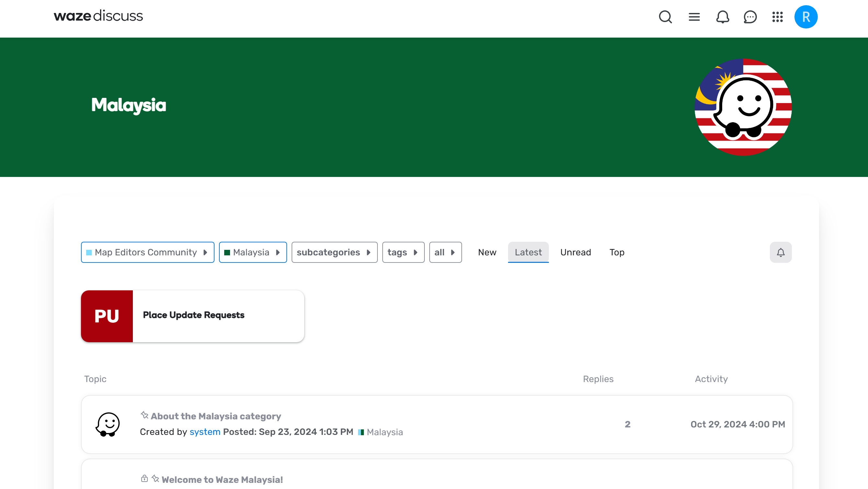Switch to the Unread tab

click(575, 252)
